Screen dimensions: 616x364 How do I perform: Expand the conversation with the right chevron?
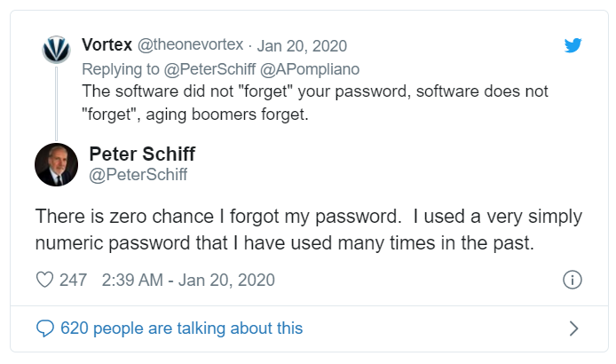click(x=573, y=328)
